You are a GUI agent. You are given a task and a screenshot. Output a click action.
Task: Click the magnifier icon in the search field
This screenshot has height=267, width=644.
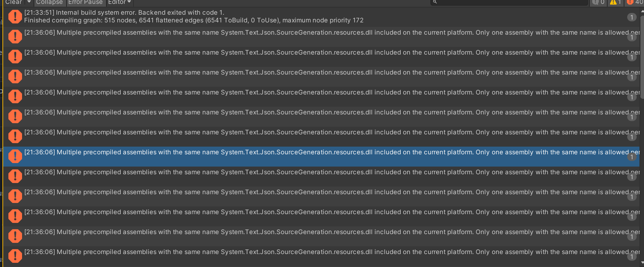click(x=435, y=2)
